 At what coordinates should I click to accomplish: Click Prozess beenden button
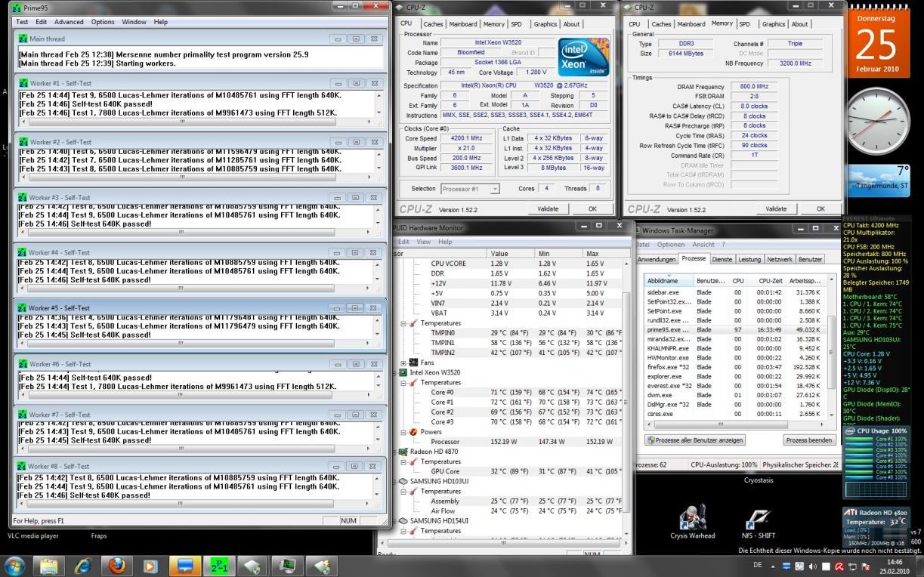pos(808,440)
